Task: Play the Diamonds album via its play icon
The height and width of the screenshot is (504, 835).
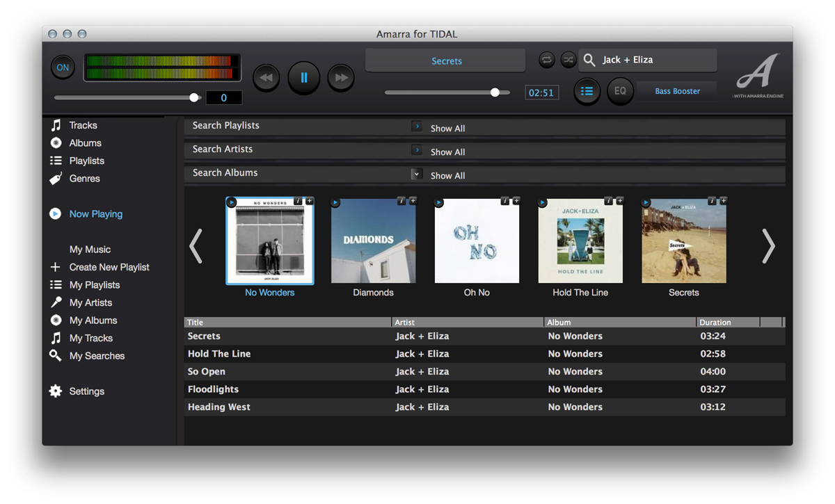Action: pyautogui.click(x=335, y=203)
